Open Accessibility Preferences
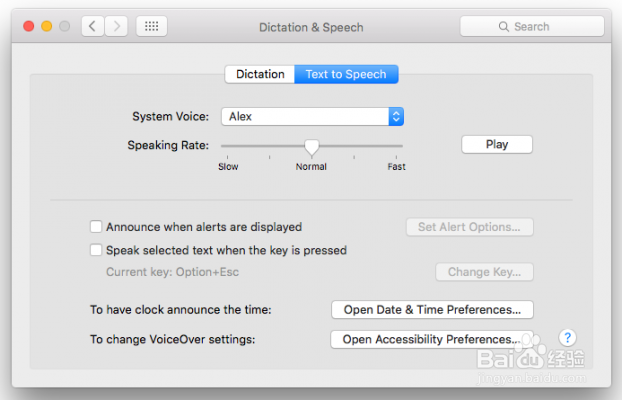The image size is (622, 400). click(431, 339)
